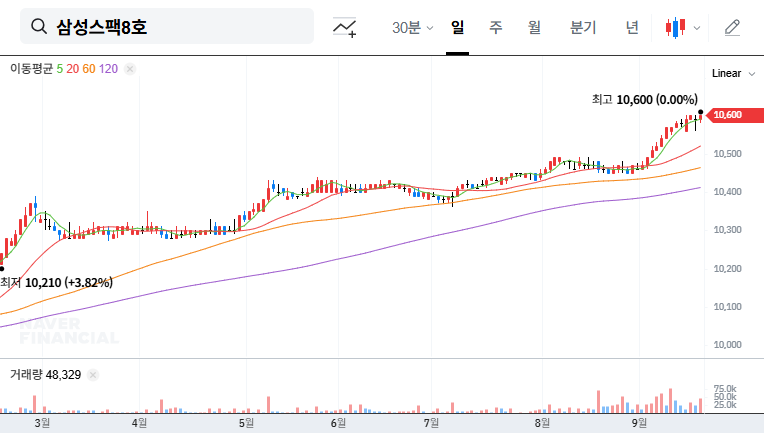Click the 10,200 price axis label

727,269
